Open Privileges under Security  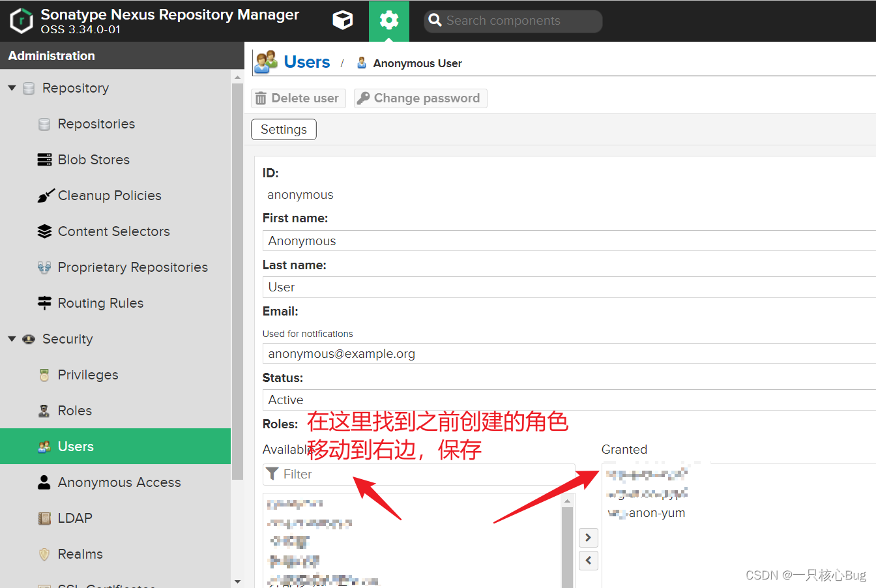coord(88,375)
